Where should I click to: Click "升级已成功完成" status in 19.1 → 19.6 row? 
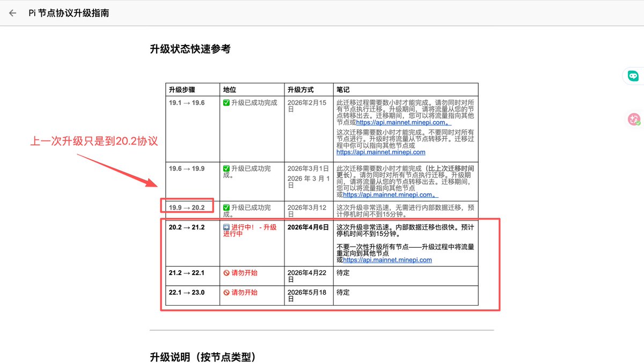point(250,102)
